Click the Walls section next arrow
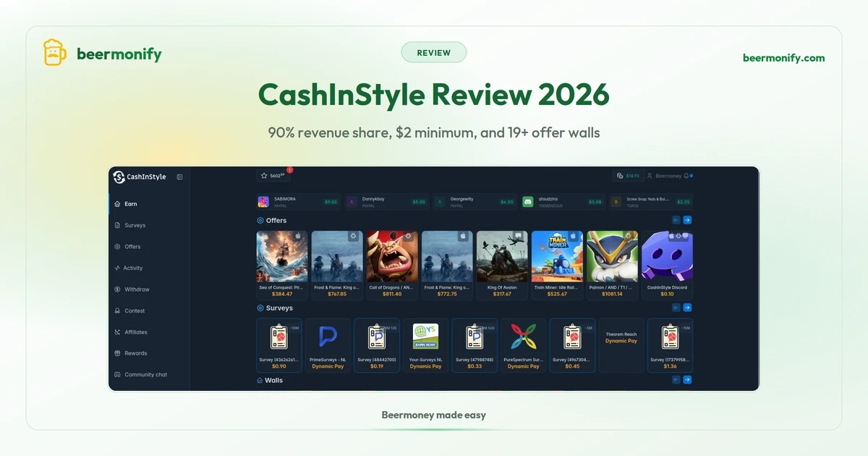Image resolution: width=868 pixels, height=456 pixels. [687, 379]
